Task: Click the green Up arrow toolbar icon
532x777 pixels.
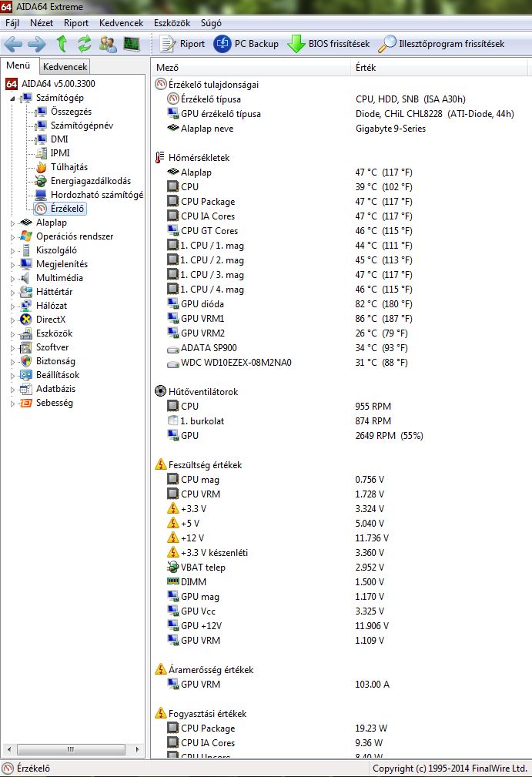Action: point(62,44)
